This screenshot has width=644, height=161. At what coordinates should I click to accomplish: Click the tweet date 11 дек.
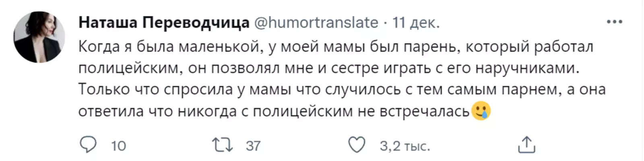tap(416, 22)
